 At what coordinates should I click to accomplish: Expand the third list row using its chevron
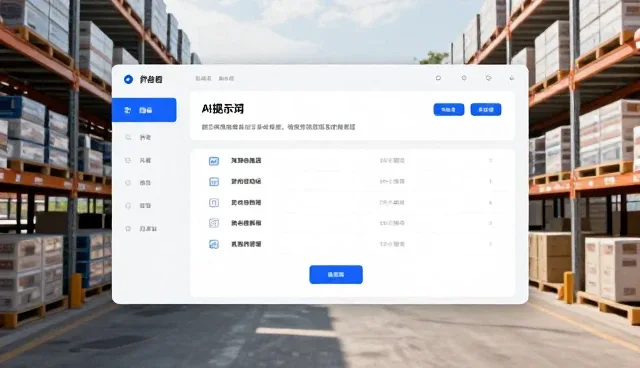[491, 202]
